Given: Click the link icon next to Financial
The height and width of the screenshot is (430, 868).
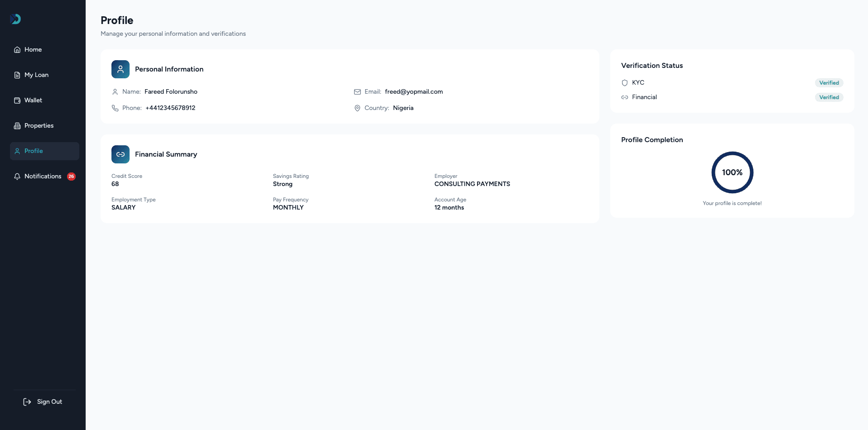Looking at the screenshot, I should (625, 97).
